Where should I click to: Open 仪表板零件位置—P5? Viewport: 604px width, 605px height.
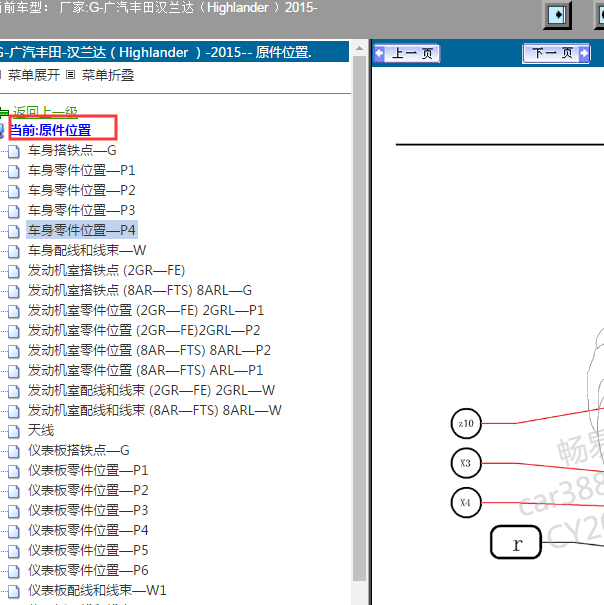click(88, 551)
